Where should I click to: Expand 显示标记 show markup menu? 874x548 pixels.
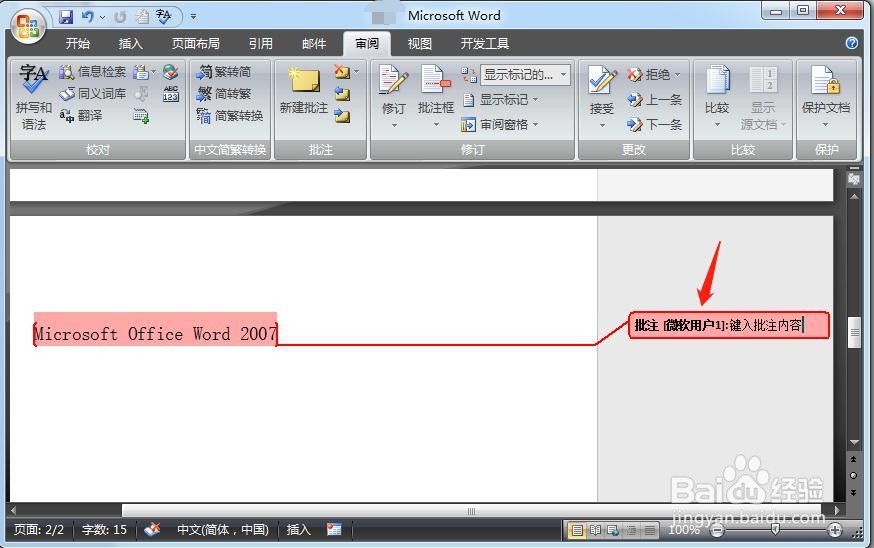coord(500,99)
